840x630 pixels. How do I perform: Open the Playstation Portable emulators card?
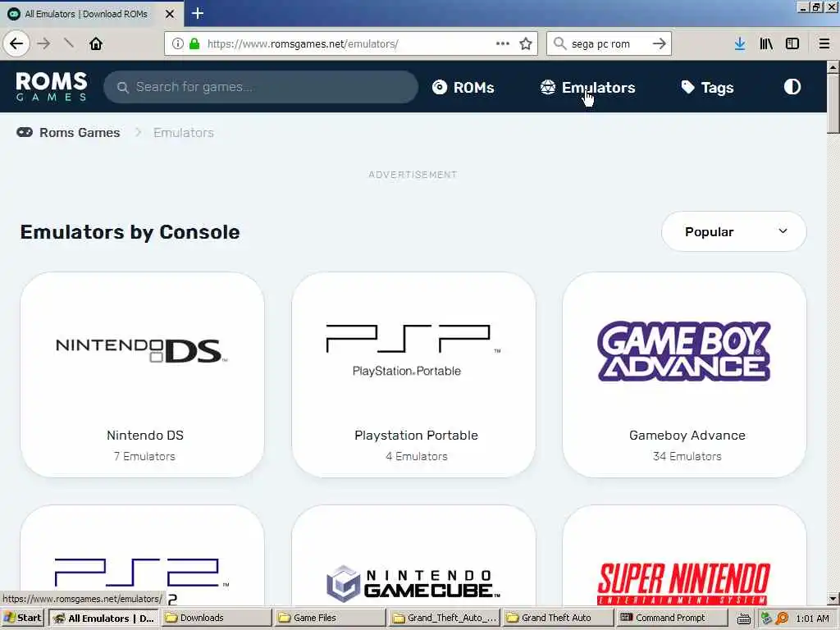(413, 374)
